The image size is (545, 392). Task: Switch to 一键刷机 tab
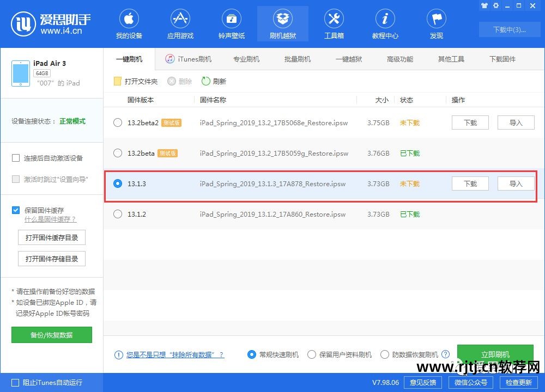[x=129, y=59]
